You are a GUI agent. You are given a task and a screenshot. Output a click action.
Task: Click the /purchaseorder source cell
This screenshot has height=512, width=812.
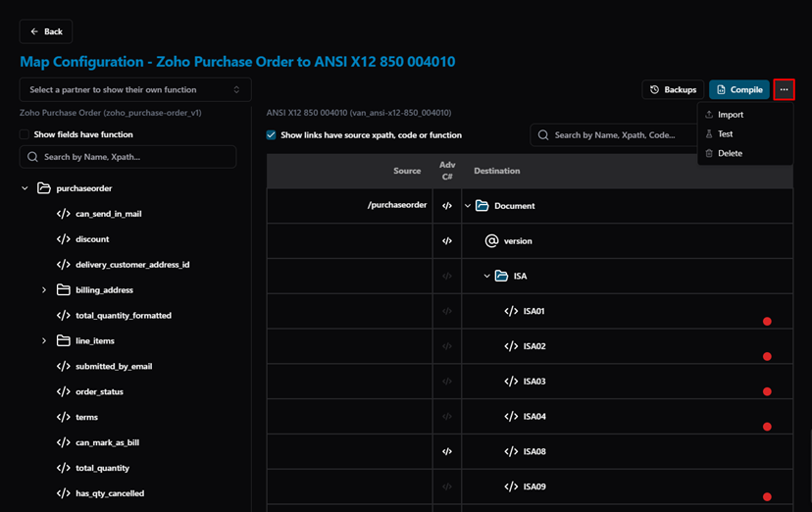(x=349, y=206)
